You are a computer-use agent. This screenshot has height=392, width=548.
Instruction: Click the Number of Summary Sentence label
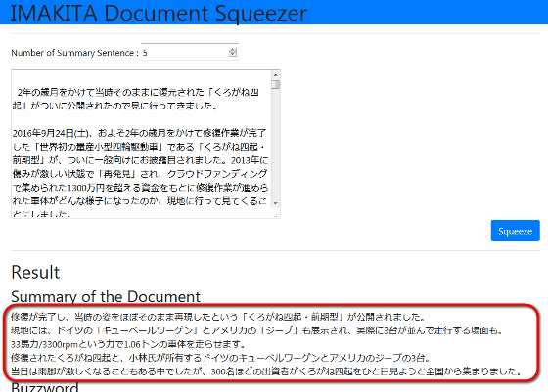pyautogui.click(x=74, y=53)
